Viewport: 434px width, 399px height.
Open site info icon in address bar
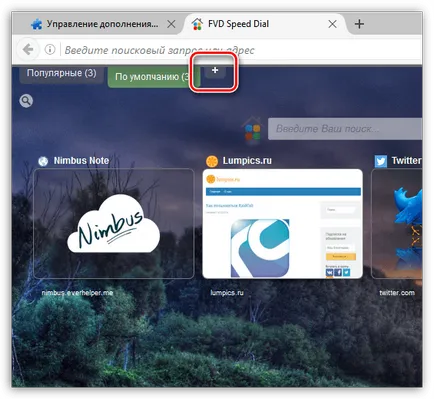coord(50,50)
